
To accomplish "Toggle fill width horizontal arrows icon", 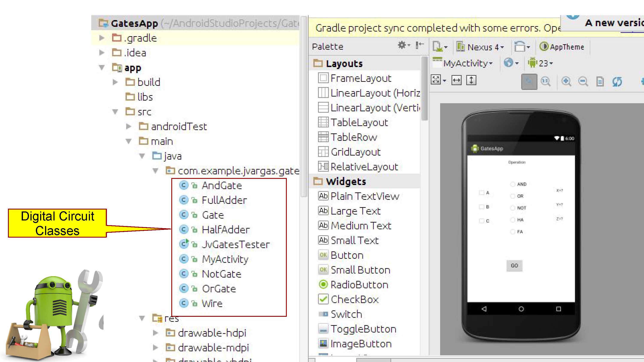I will click(x=456, y=80).
